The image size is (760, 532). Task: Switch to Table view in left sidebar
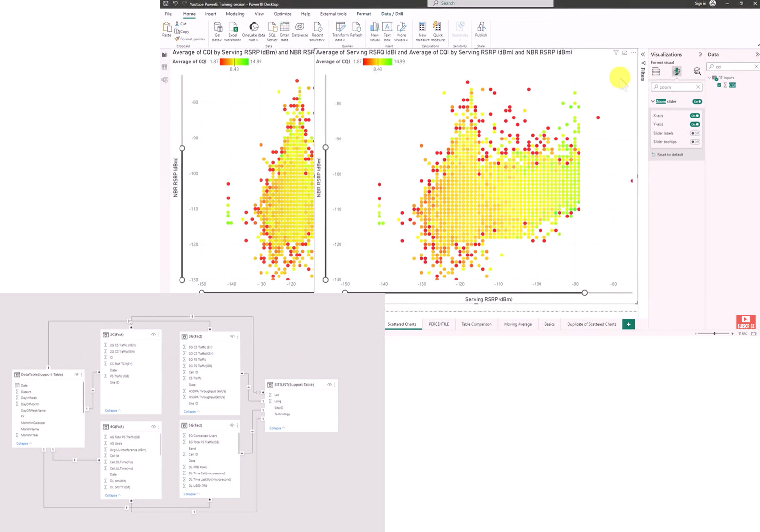[x=164, y=67]
